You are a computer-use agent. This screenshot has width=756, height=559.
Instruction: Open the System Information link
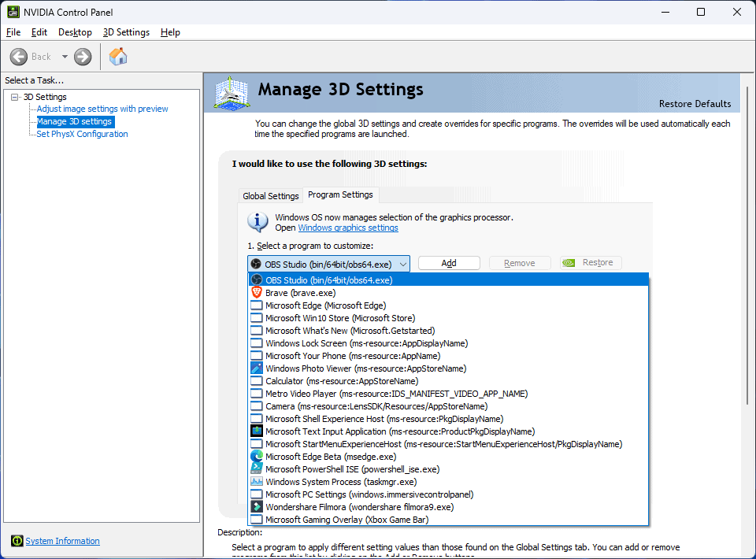click(x=62, y=541)
